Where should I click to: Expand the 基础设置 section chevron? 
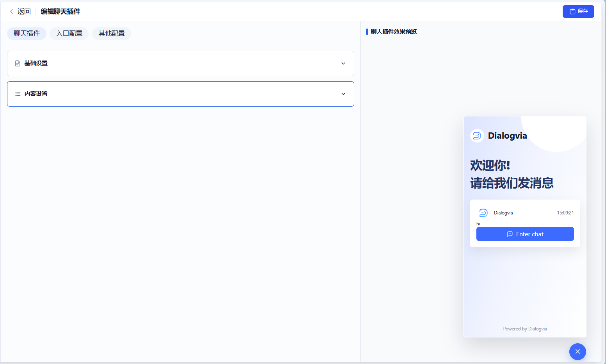click(x=343, y=63)
